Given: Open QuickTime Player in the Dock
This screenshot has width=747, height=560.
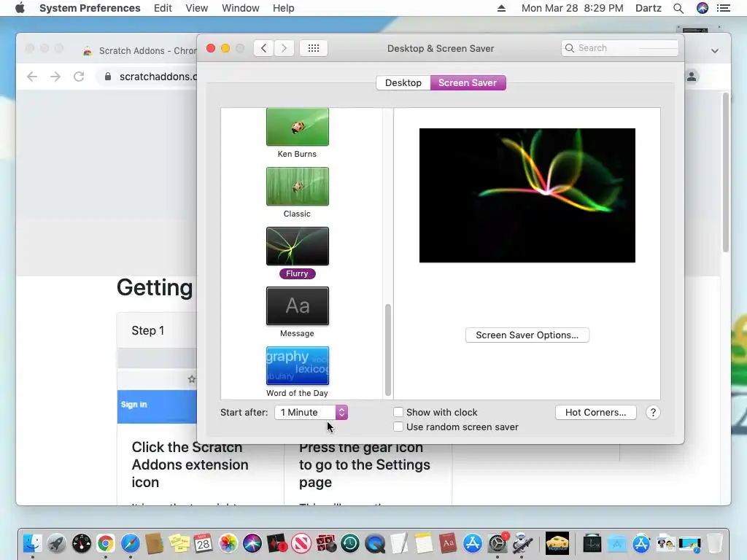Looking at the screenshot, I should (x=375, y=542).
